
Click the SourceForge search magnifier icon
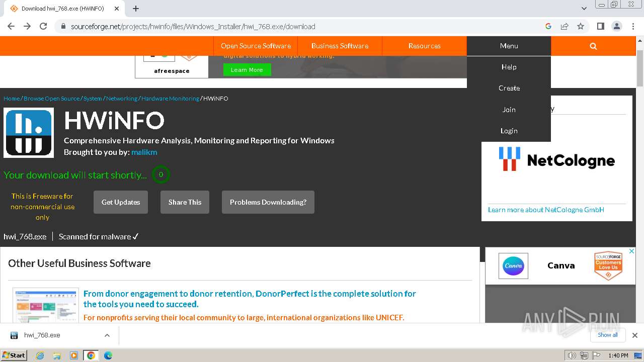pos(593,46)
